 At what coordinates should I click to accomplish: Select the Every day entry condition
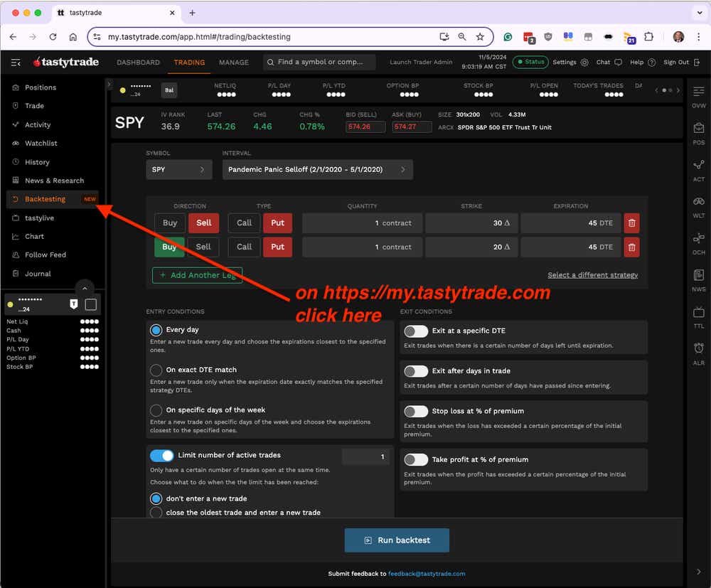pyautogui.click(x=156, y=330)
